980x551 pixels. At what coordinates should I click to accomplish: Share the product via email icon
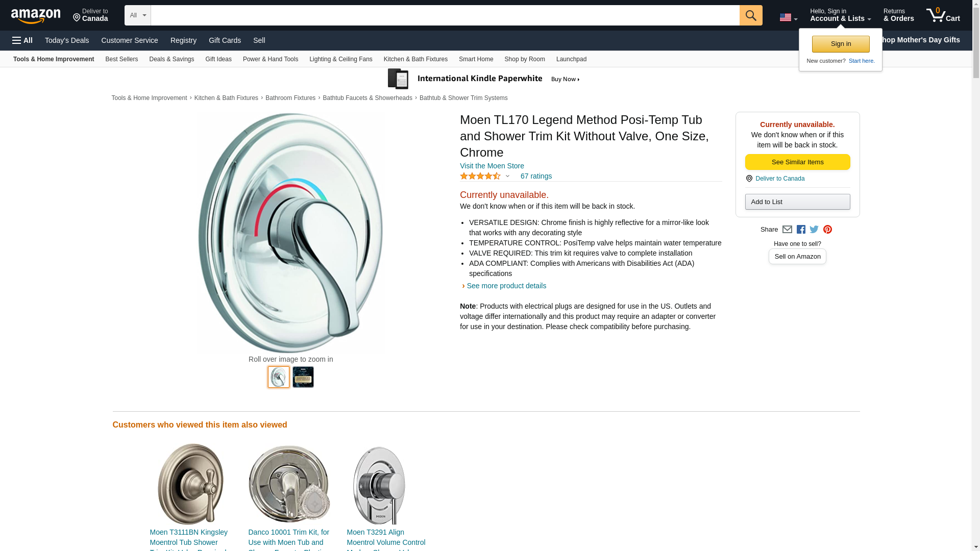787,230
